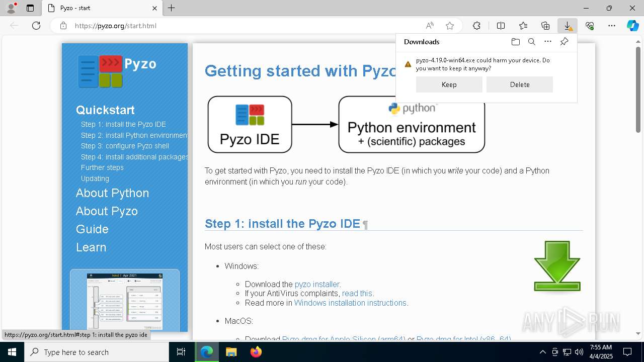Click the paragraph anchor after Step 1 heading
The width and height of the screenshot is (644, 362).
[x=365, y=224]
